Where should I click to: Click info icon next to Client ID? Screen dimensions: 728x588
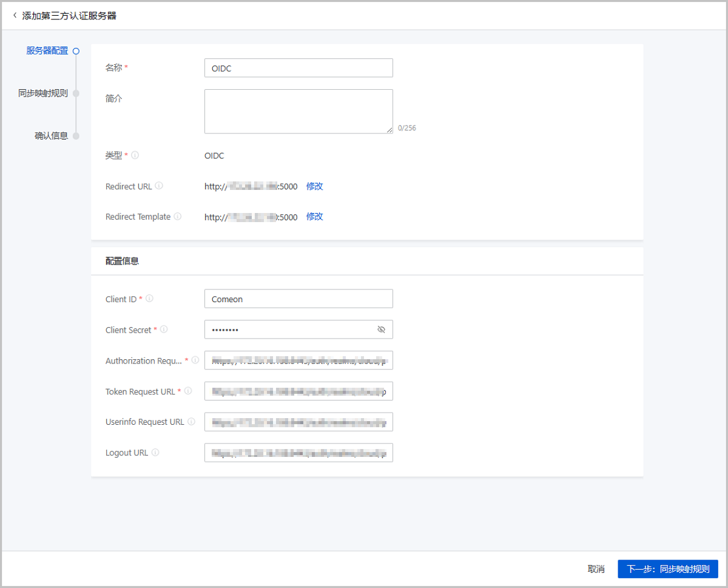(149, 299)
